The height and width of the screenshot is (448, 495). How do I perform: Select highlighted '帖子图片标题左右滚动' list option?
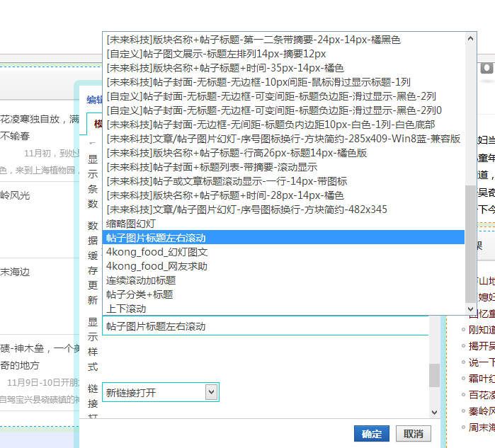point(283,238)
